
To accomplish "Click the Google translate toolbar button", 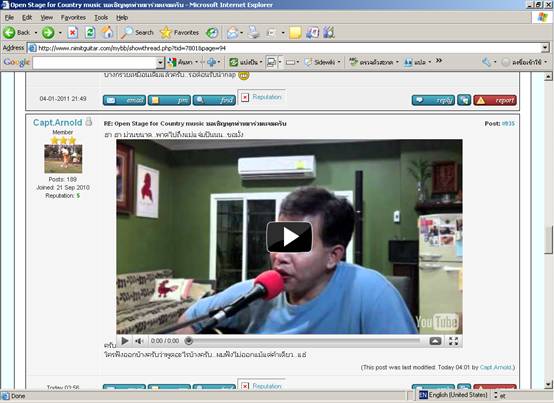I will (x=415, y=62).
